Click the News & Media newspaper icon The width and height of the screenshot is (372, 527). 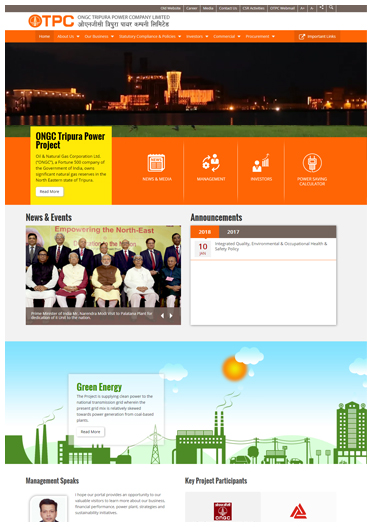point(157,163)
